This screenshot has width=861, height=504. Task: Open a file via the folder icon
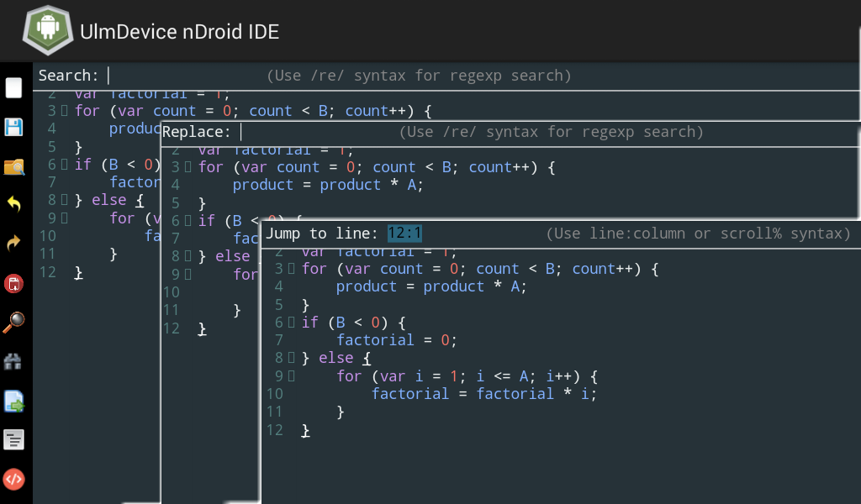[13, 166]
